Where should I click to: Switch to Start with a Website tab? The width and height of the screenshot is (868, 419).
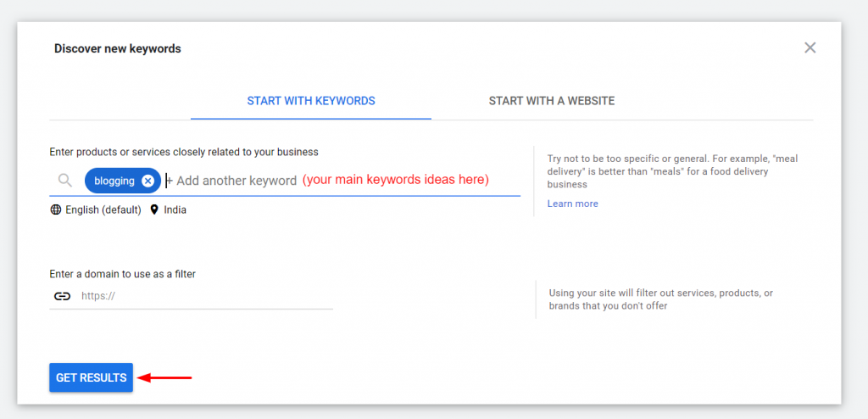pyautogui.click(x=551, y=101)
